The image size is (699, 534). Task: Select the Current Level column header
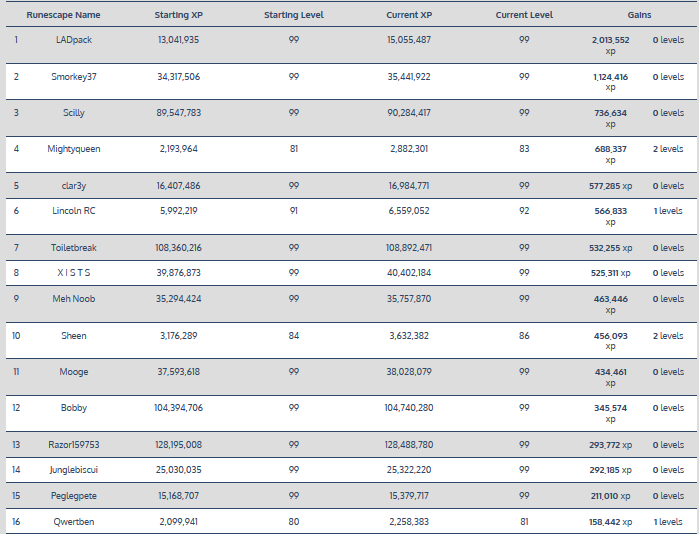pos(524,16)
